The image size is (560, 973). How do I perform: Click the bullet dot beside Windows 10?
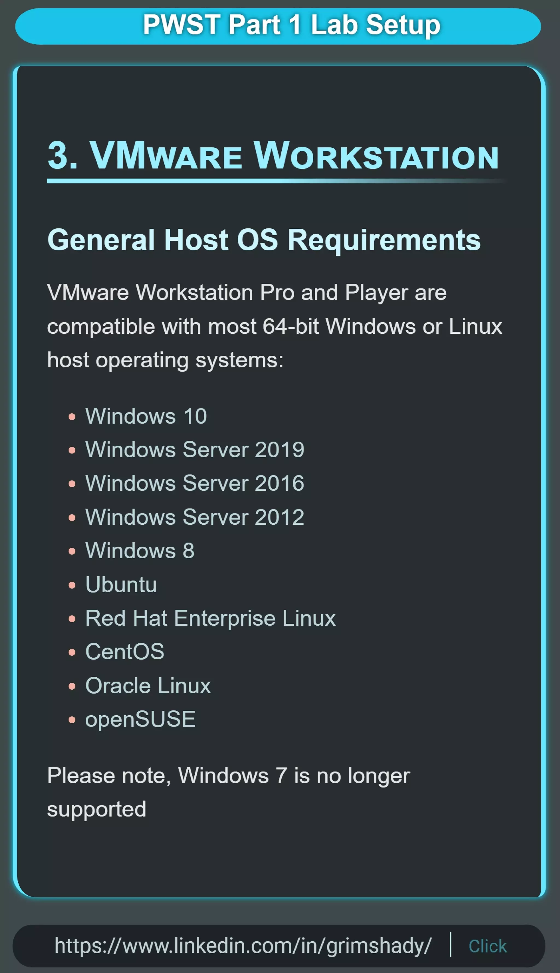(72, 417)
